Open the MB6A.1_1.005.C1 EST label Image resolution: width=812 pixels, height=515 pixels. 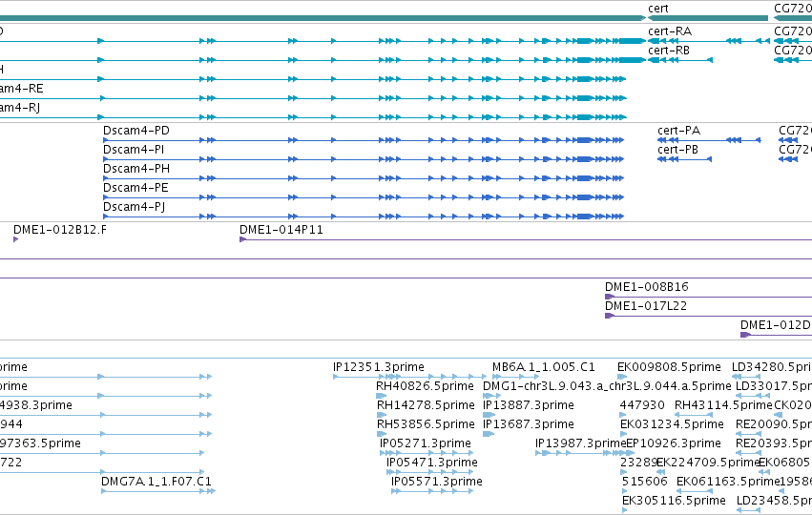pos(544,367)
